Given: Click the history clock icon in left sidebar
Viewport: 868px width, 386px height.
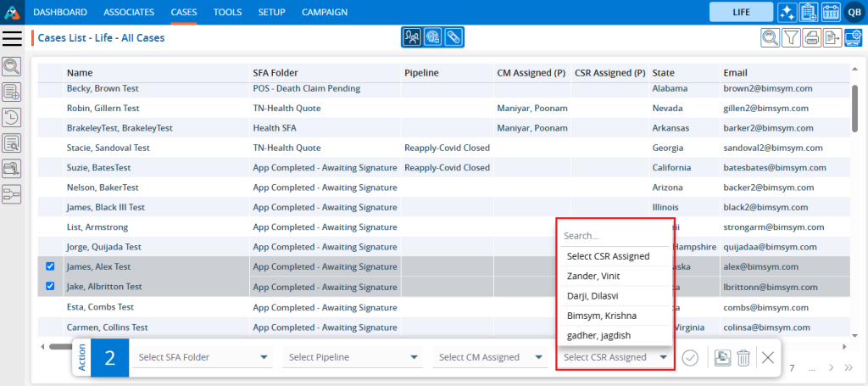Looking at the screenshot, I should [12, 118].
